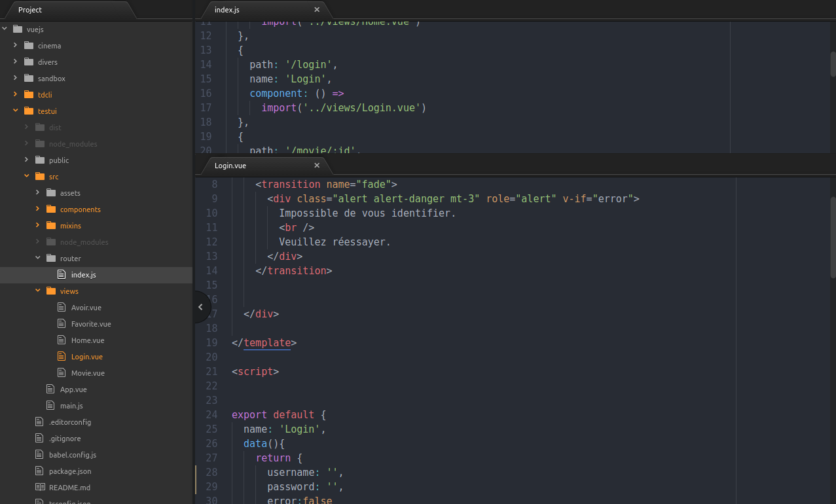
Task: Select the index.js editor tab
Action: [227, 10]
